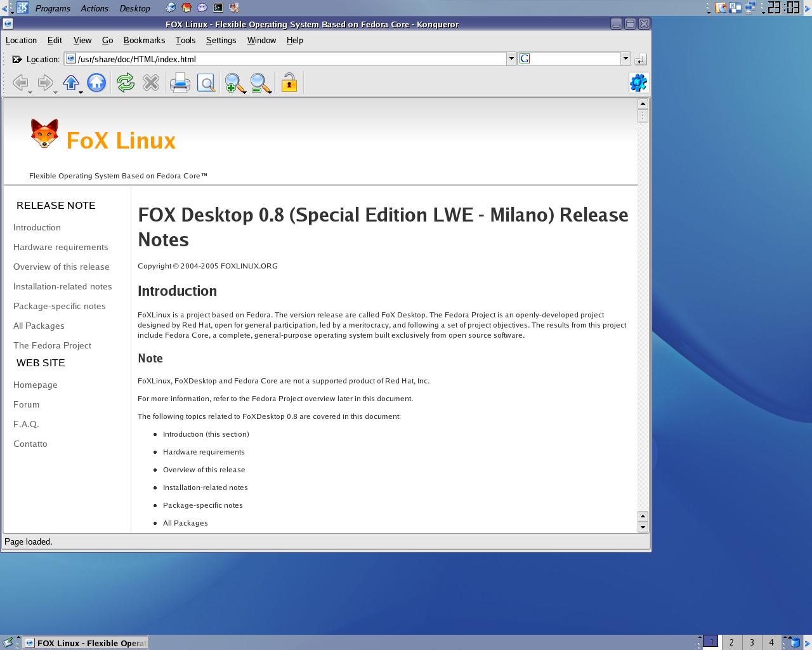Open the terminal Konsole panel icon

[x=218, y=8]
